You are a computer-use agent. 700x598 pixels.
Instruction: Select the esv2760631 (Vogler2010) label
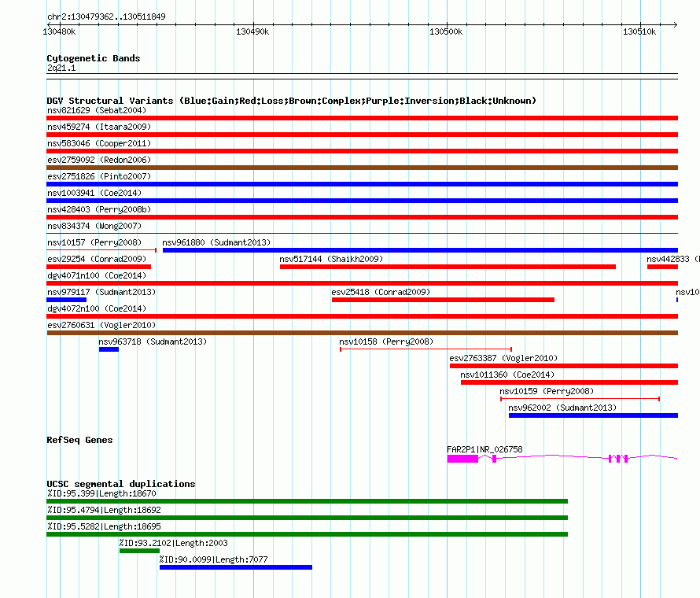pyautogui.click(x=101, y=325)
